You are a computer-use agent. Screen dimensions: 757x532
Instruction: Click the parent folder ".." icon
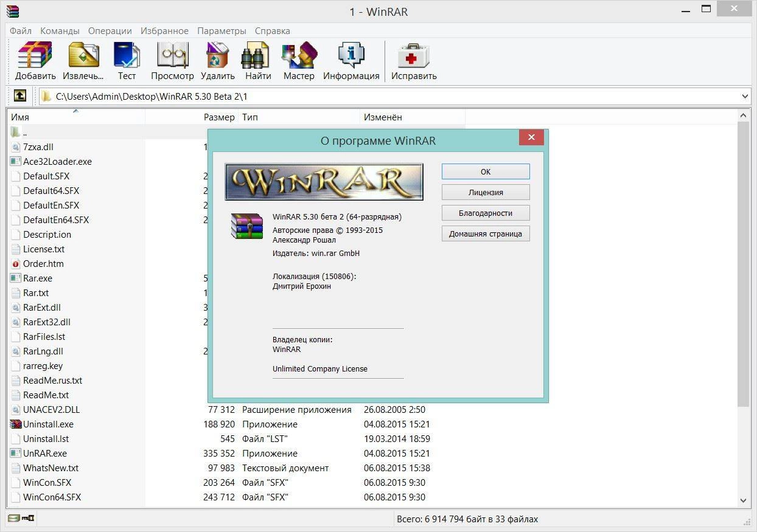coord(16,132)
